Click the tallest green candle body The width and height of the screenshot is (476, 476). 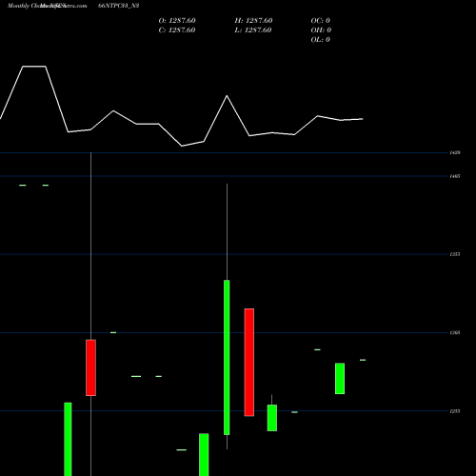pos(227,357)
